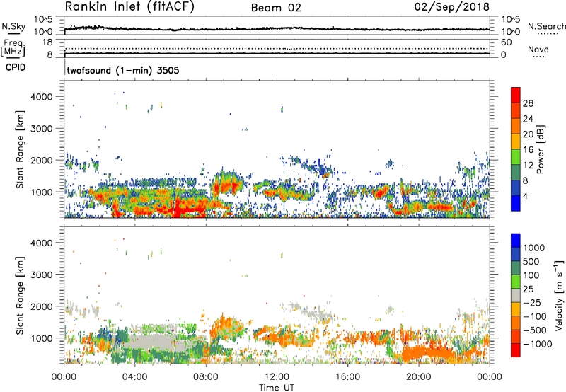
Task: Click the "twofsound (1-min) 3505" mode label
Action: coord(123,70)
